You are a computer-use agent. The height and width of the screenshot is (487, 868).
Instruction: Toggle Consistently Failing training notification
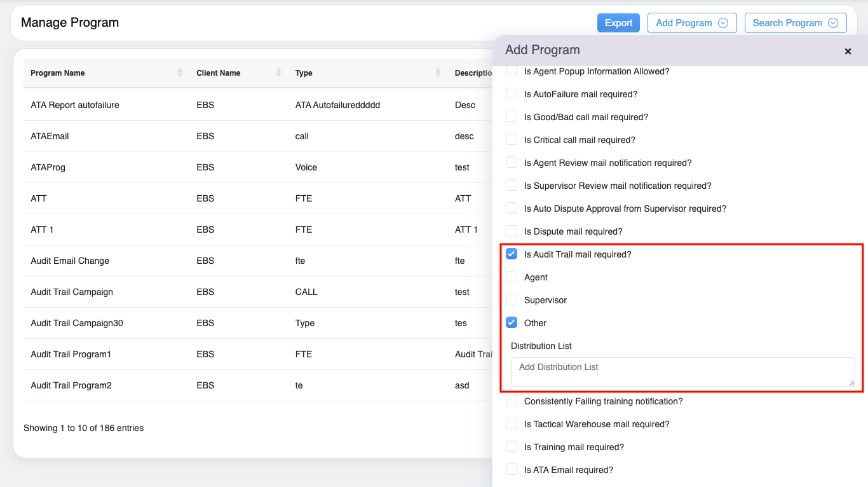pos(512,401)
